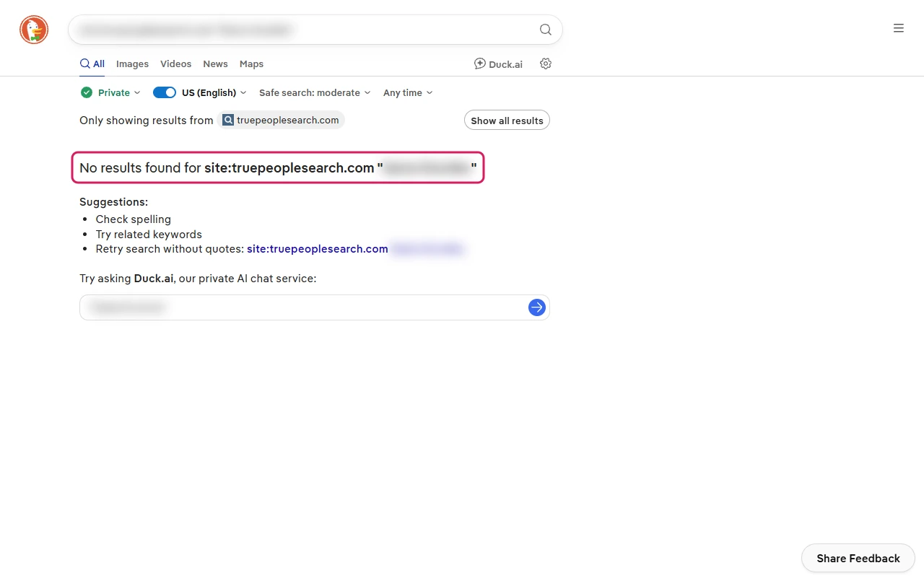Retry search without quotes link
The image size is (924, 581).
click(x=355, y=249)
